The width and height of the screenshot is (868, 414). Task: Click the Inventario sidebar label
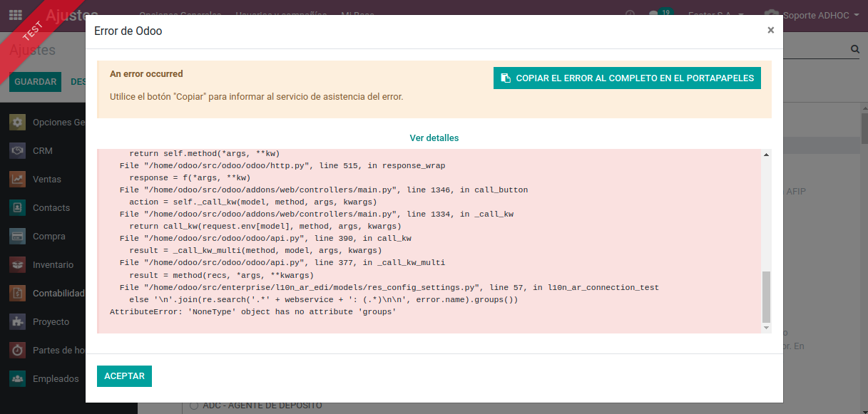coord(53,265)
